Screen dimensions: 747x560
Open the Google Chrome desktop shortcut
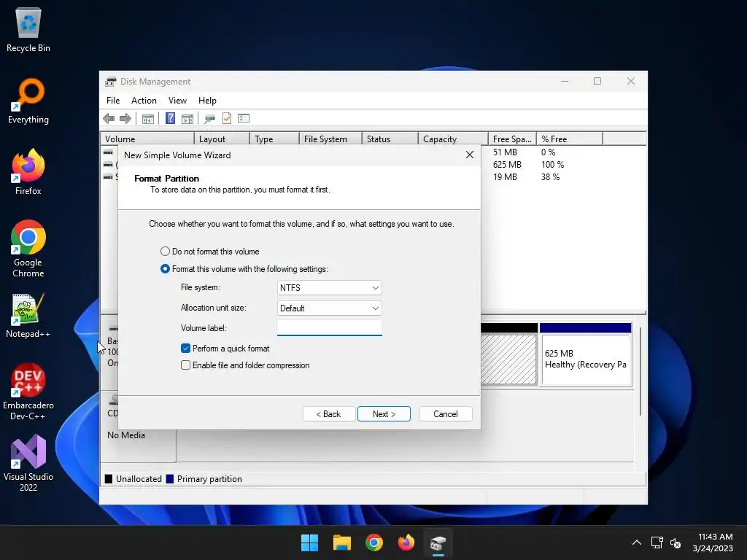pyautogui.click(x=28, y=249)
